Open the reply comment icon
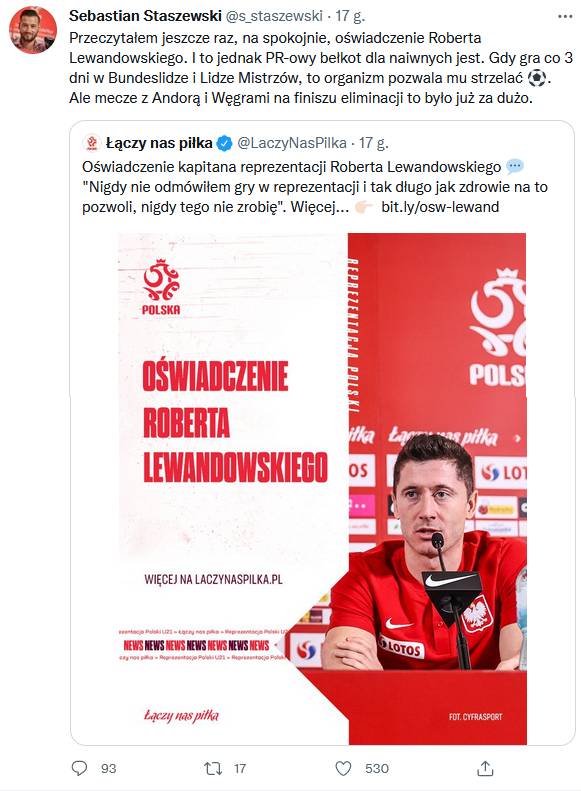581x791 pixels. coord(79,768)
